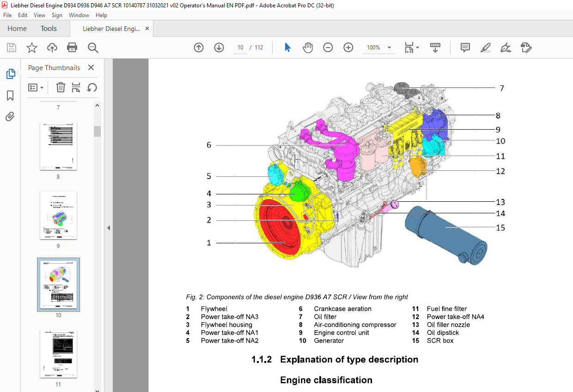The width and height of the screenshot is (573, 392).
Task: Select the Liebher Diesel Engine document tab
Action: (111, 29)
